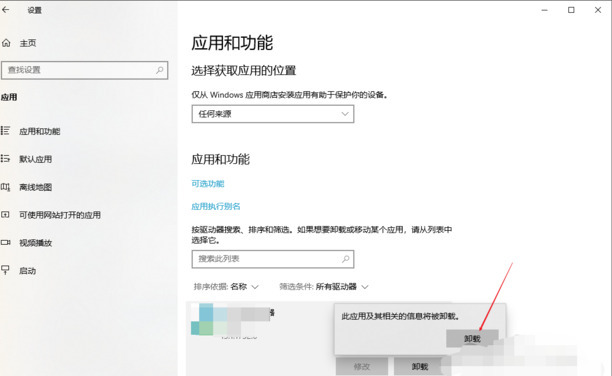Click the 选择获取应用的位置 heading
612x376 pixels.
244,71
